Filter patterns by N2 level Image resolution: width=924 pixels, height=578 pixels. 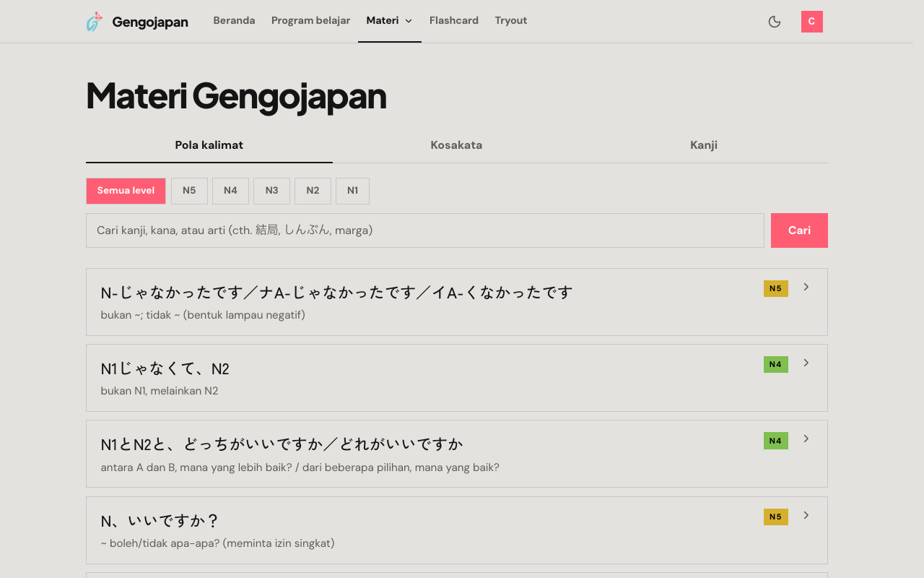pos(313,191)
